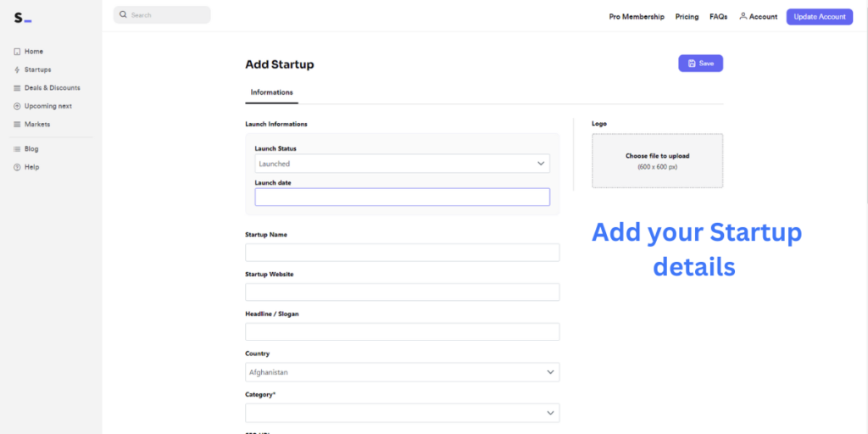Click the Upcoming next icon
This screenshot has width=868, height=434.
(17, 106)
